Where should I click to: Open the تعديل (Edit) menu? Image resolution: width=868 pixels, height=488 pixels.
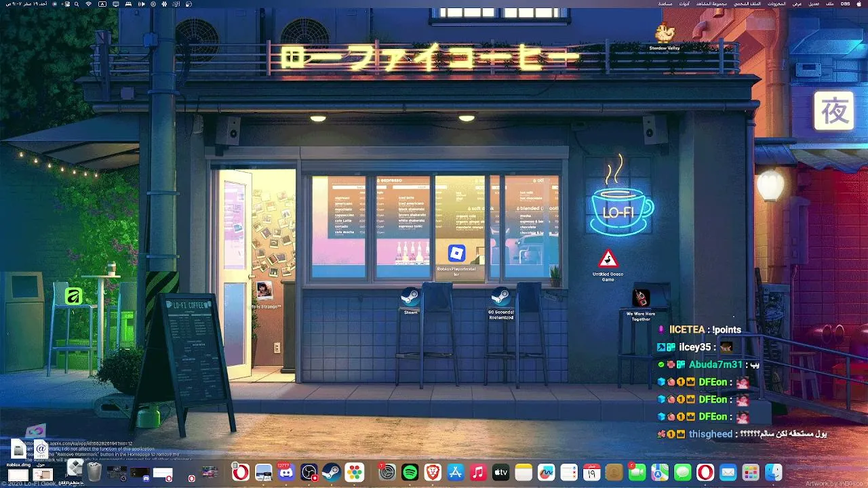click(x=814, y=4)
